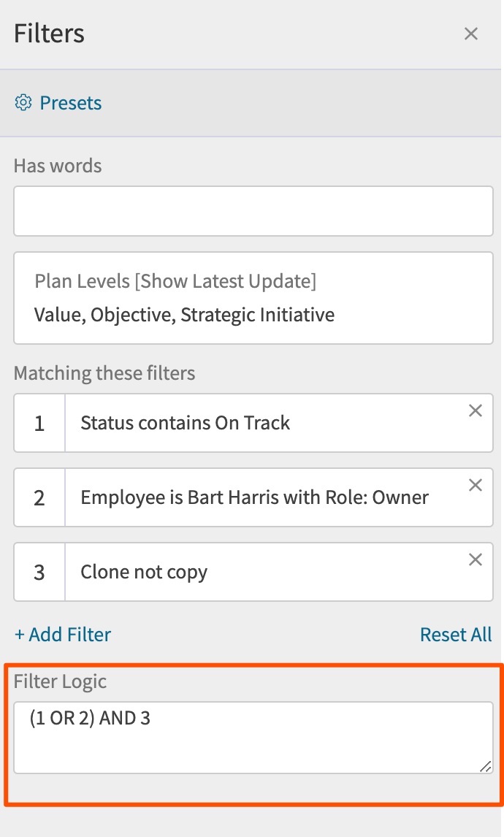Click the Filters panel title
This screenshot has width=504, height=837.
(x=48, y=33)
